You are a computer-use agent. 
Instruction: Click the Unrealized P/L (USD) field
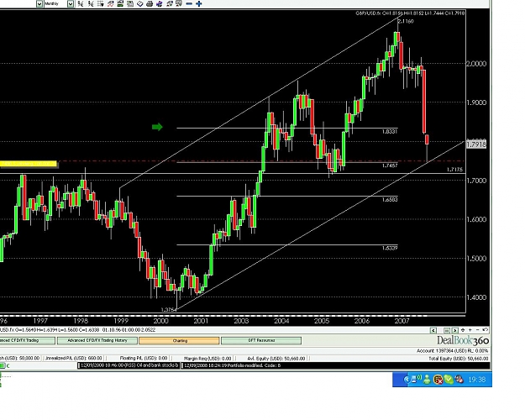point(74,358)
